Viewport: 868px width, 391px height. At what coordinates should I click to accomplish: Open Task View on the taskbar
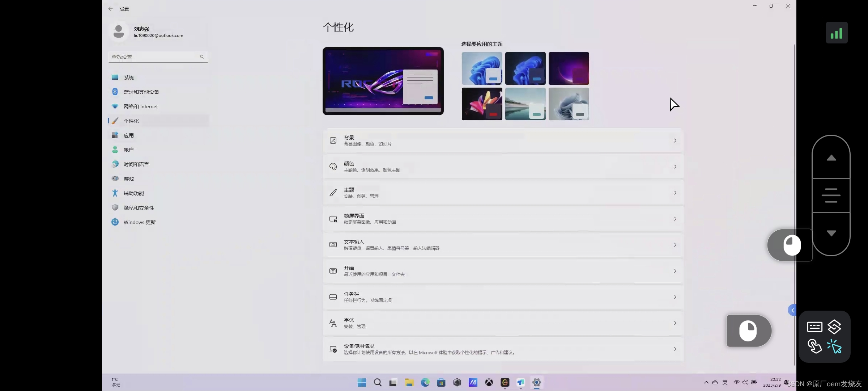click(393, 382)
